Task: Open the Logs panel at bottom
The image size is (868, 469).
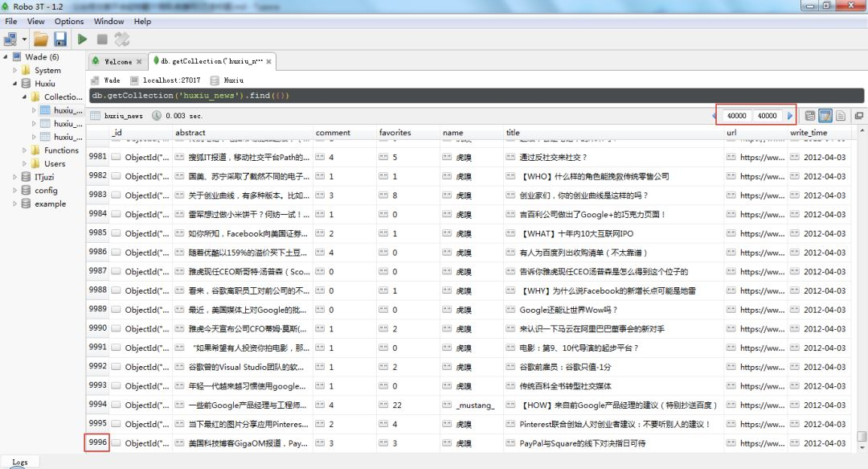Action: click(20, 462)
